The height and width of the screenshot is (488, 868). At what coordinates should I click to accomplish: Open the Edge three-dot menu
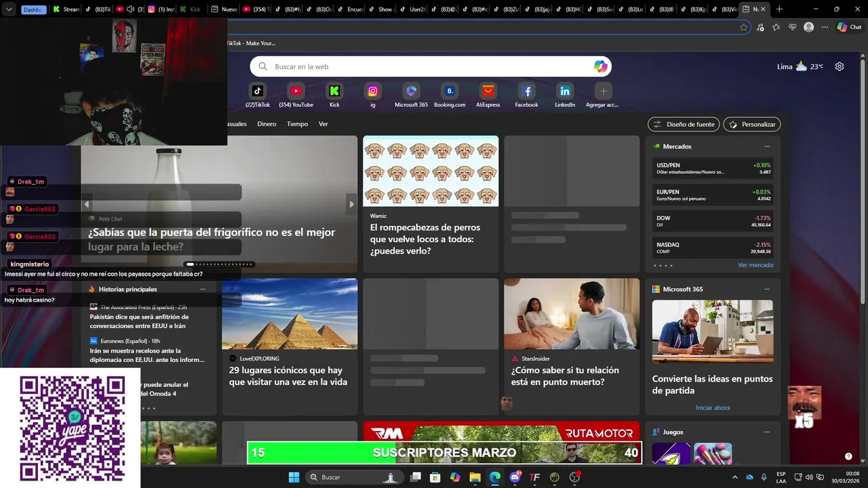point(825,27)
